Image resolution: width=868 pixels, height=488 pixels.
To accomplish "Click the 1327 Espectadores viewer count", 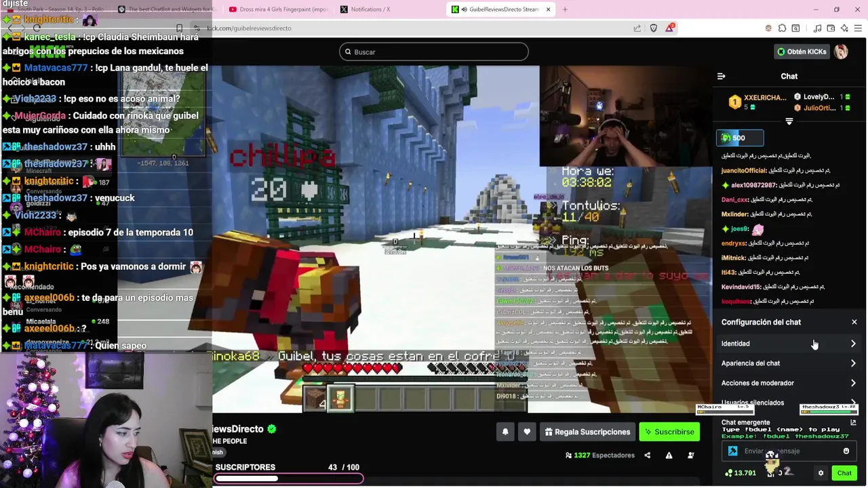I will (x=599, y=455).
